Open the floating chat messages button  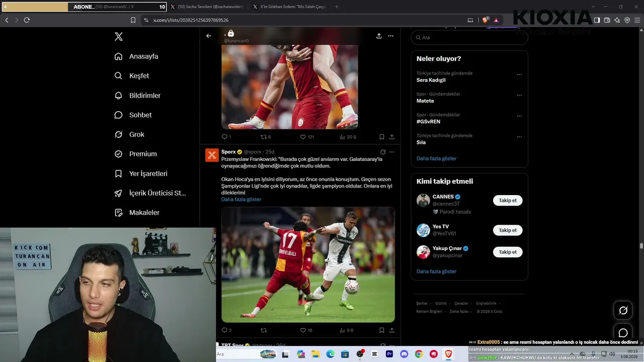click(623, 333)
